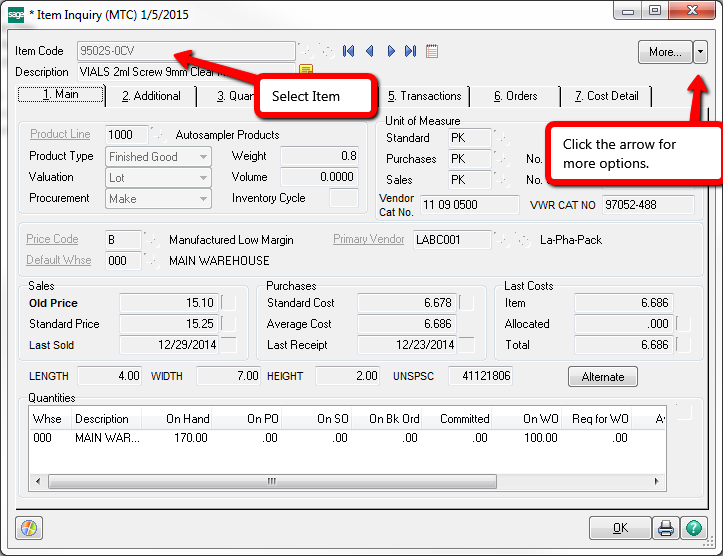This screenshot has width=723, height=556.
Task: Switch to the 2. Additional tab
Action: [x=151, y=96]
